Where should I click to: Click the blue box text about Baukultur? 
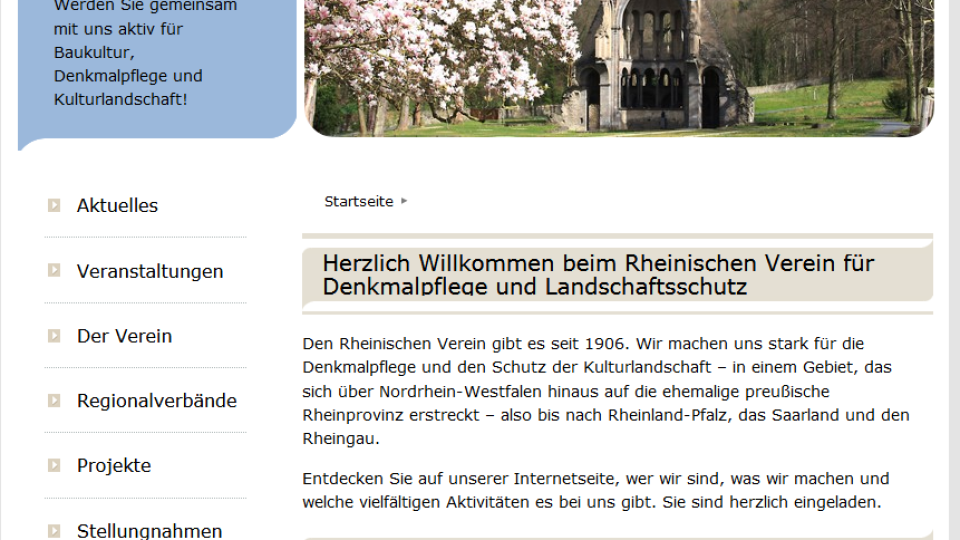click(145, 53)
